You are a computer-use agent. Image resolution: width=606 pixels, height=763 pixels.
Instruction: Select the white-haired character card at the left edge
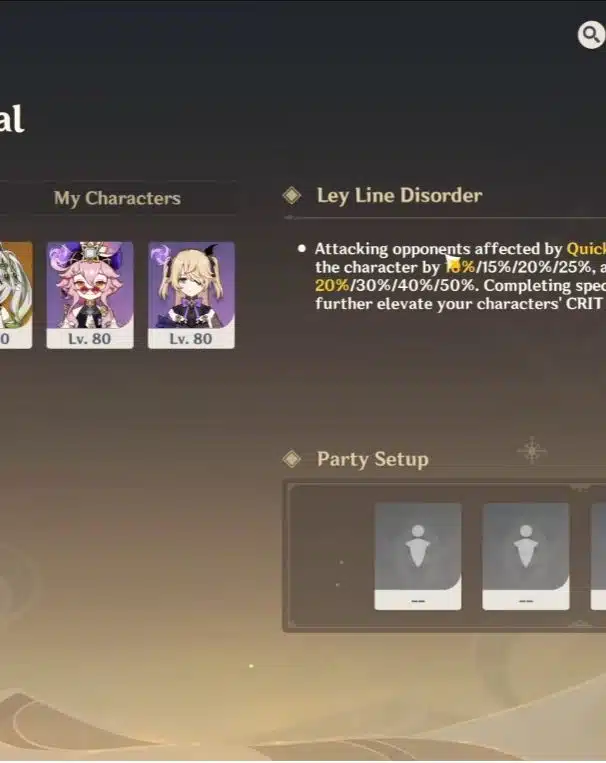click(x=16, y=295)
